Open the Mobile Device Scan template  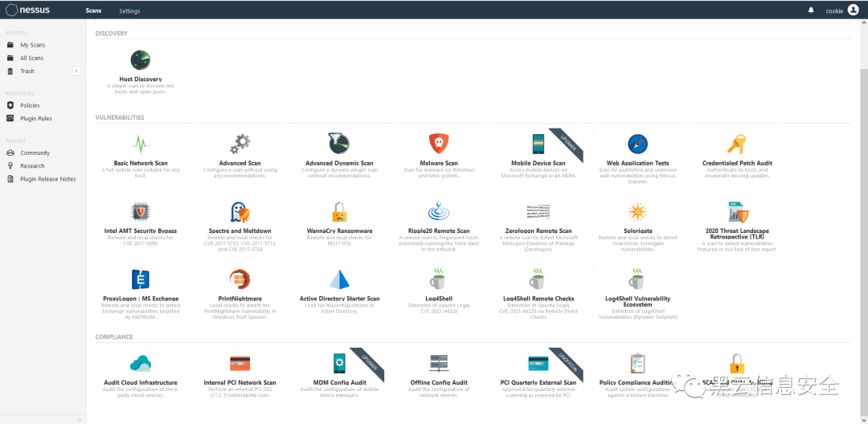point(538,157)
